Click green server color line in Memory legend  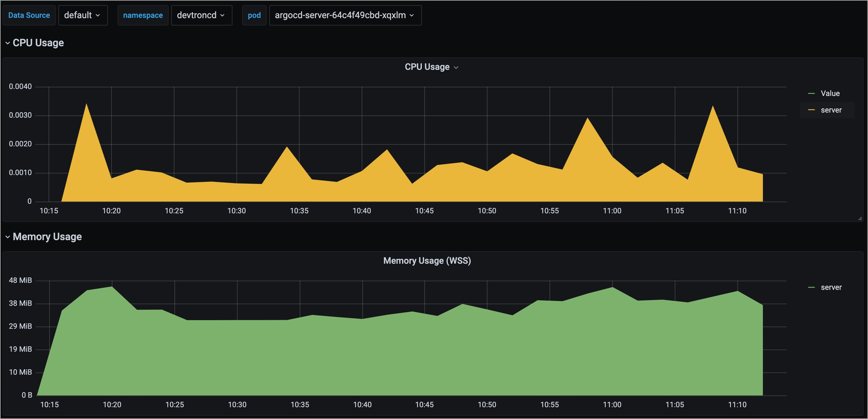(x=811, y=288)
